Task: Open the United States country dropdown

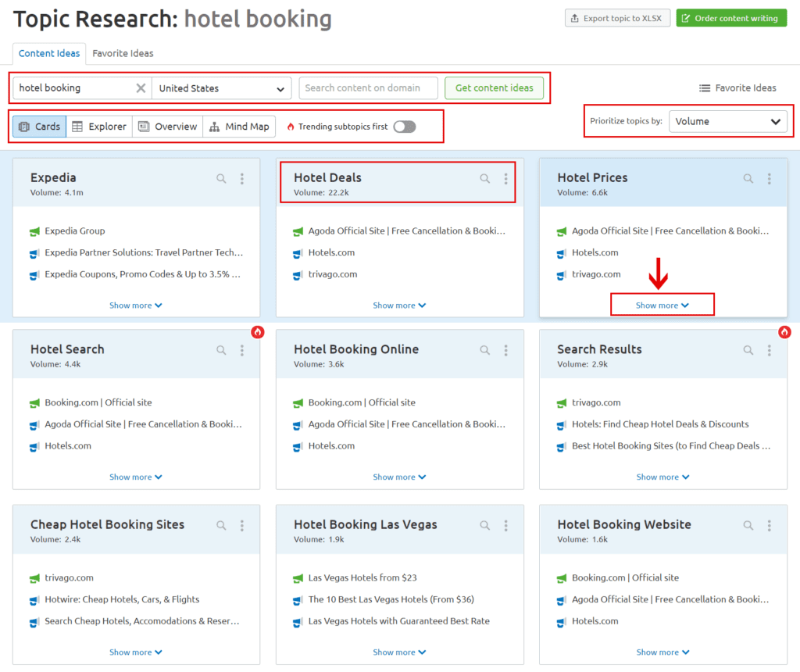Action: pyautogui.click(x=221, y=88)
